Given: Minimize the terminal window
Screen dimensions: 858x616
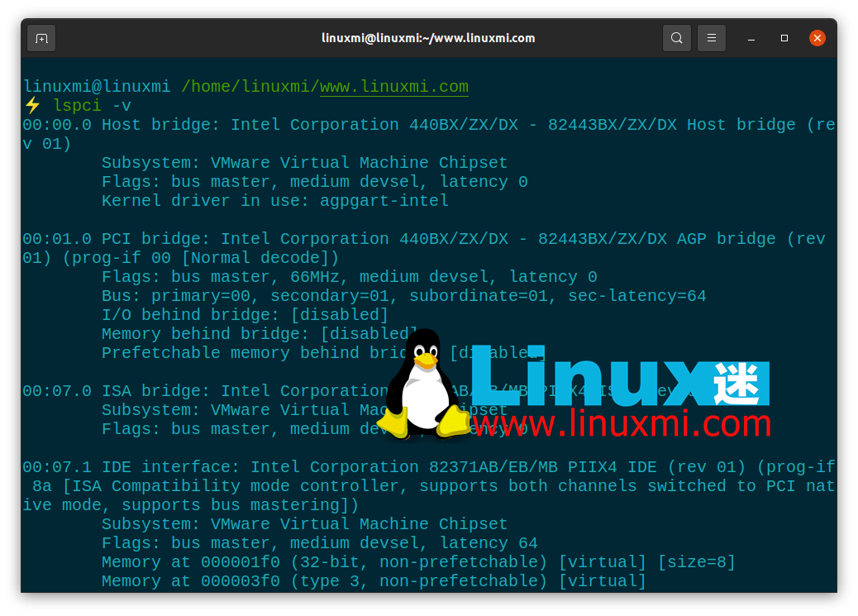Looking at the screenshot, I should 751,38.
